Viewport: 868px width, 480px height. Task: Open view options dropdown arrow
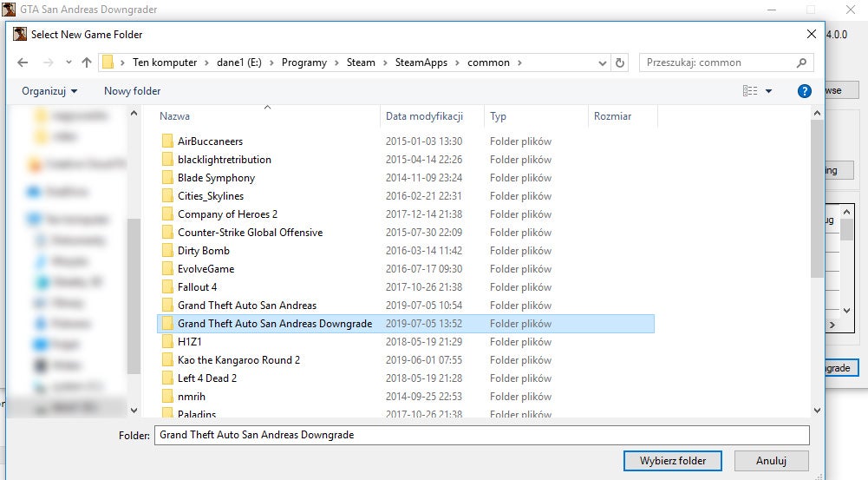(x=769, y=91)
